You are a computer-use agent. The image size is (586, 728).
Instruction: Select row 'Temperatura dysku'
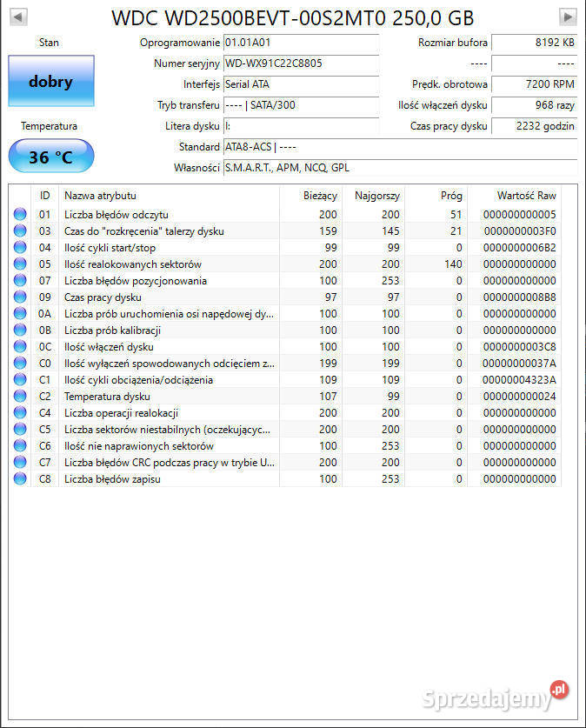click(285, 396)
